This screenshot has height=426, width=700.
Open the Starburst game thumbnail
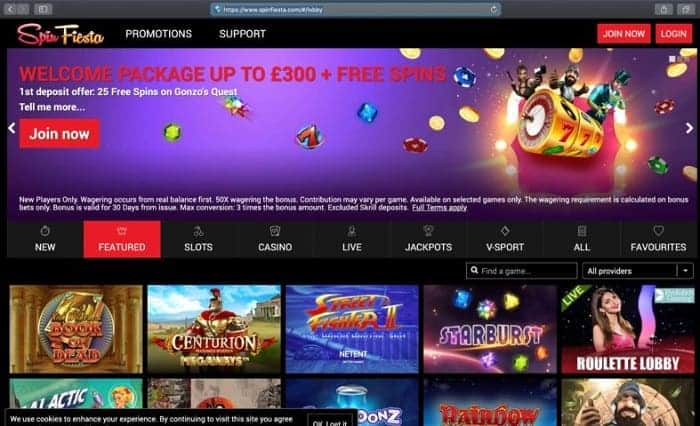click(x=490, y=329)
